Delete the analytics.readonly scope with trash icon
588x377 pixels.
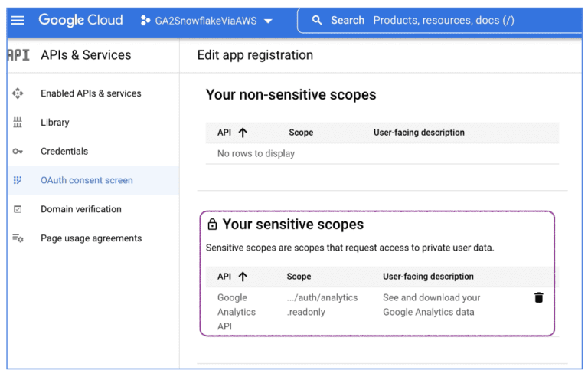tap(539, 297)
